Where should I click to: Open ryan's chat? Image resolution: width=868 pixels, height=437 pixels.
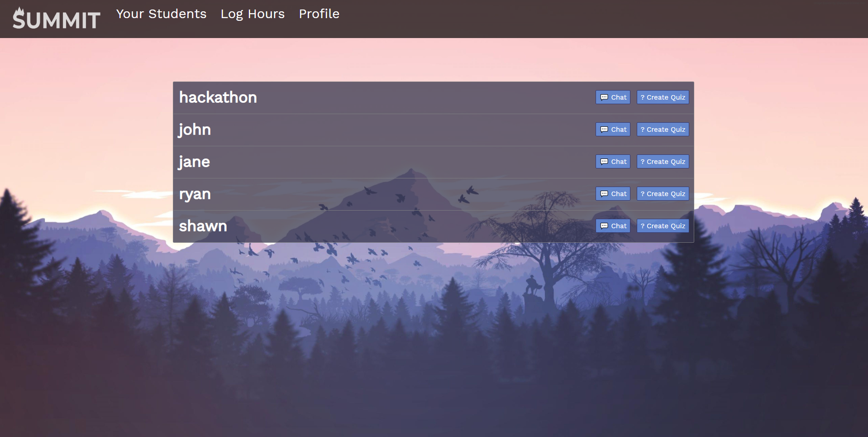click(613, 194)
